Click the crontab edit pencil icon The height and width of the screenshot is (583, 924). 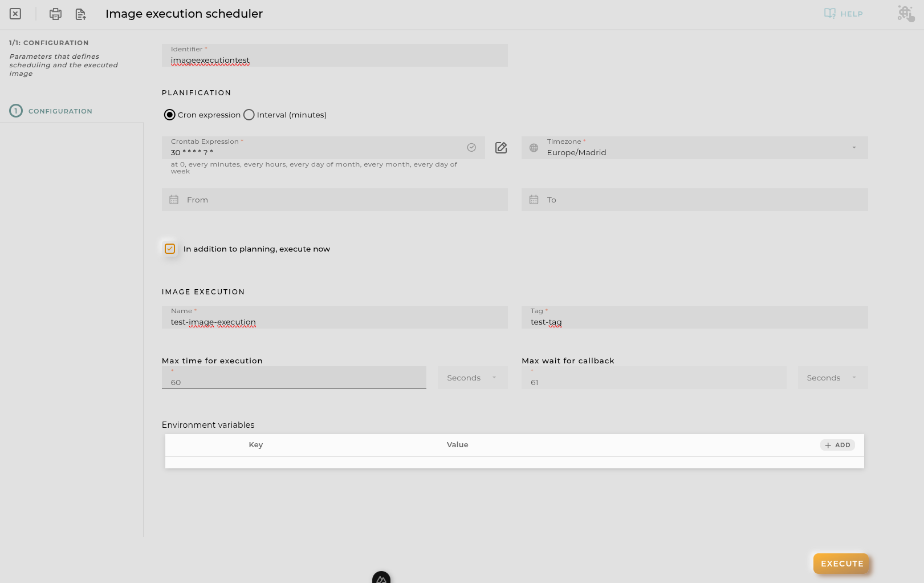tap(501, 148)
